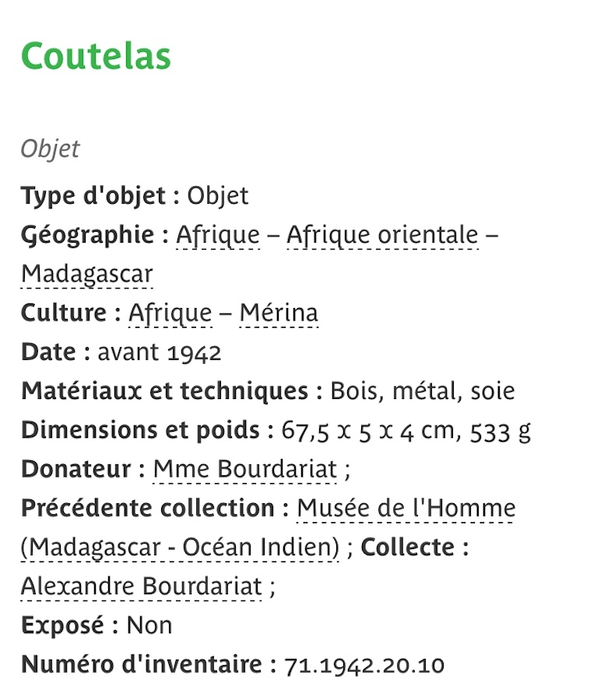Click the Matériaux et techniques label
Screen dimensions: 597x700
coord(165,391)
